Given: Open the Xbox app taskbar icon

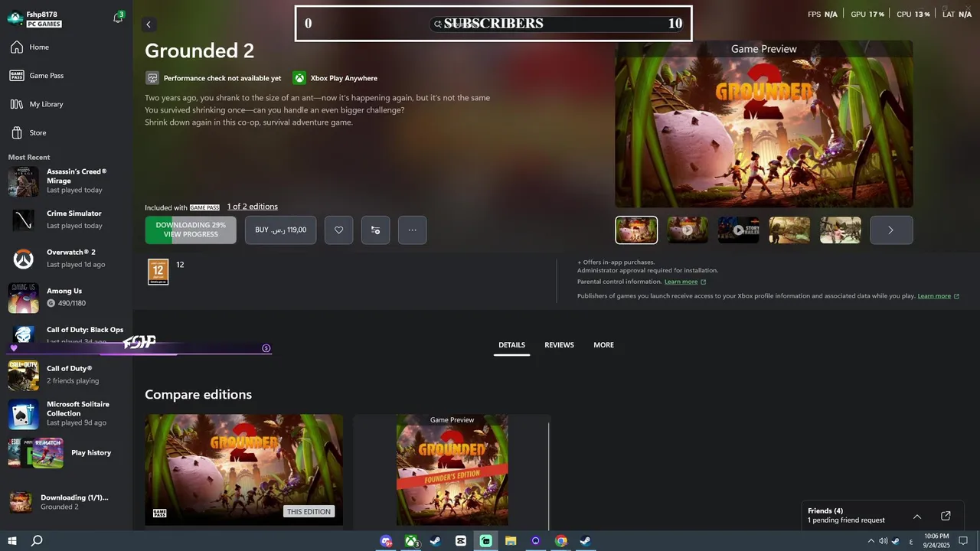Looking at the screenshot, I should click(411, 541).
